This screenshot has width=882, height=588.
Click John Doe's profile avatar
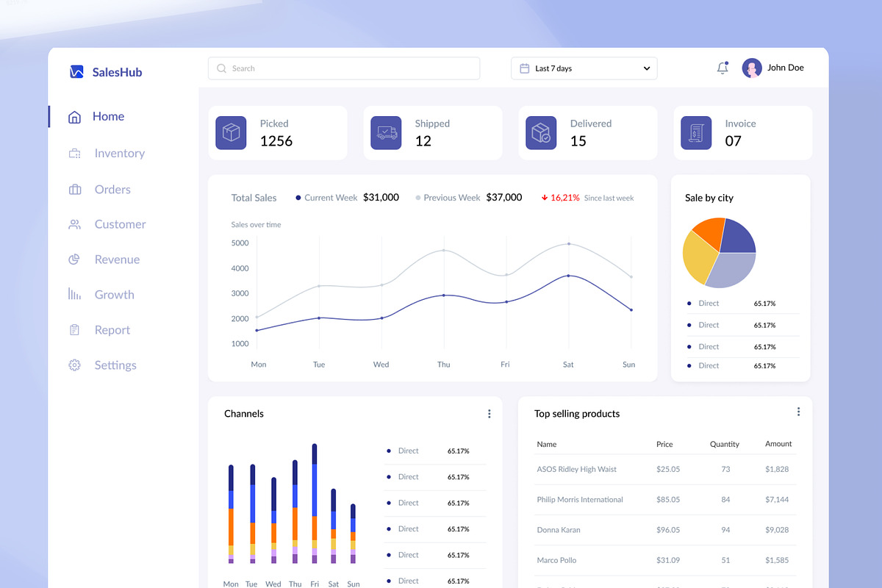click(x=752, y=68)
